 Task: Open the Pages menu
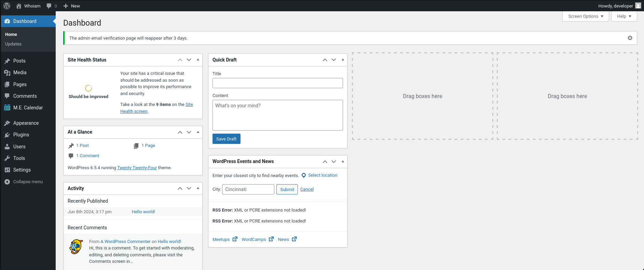28,84
